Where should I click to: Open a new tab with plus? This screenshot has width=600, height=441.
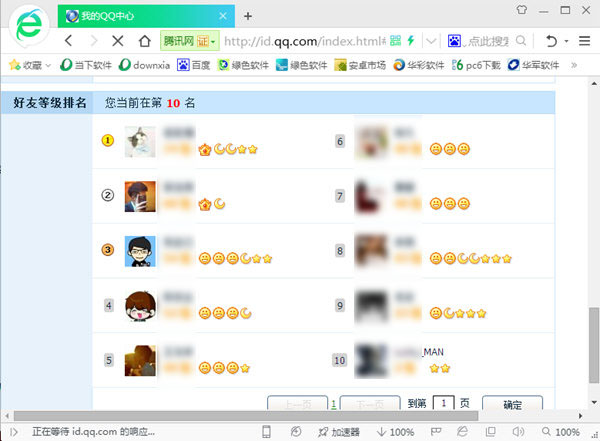point(248,16)
